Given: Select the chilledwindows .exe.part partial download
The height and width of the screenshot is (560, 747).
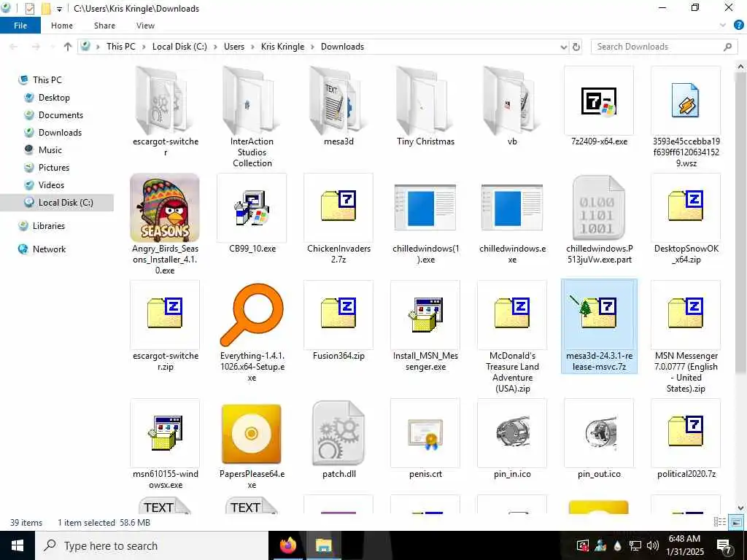Looking at the screenshot, I should [x=599, y=219].
